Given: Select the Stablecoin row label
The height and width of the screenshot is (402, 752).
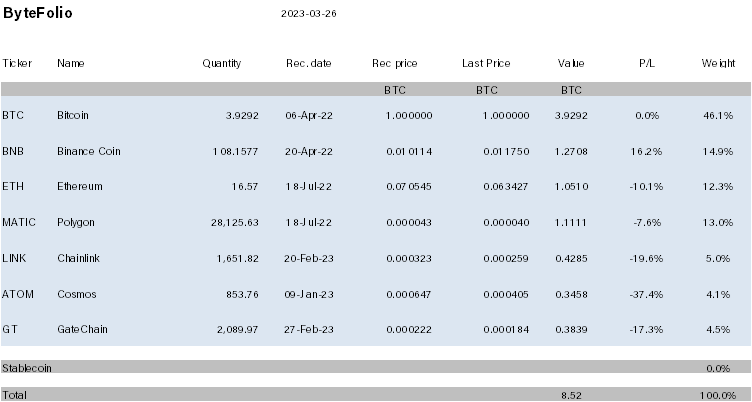Looking at the screenshot, I should 27,368.
